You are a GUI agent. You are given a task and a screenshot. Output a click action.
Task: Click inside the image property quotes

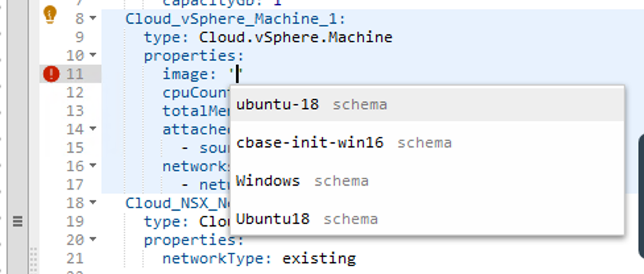(x=237, y=74)
